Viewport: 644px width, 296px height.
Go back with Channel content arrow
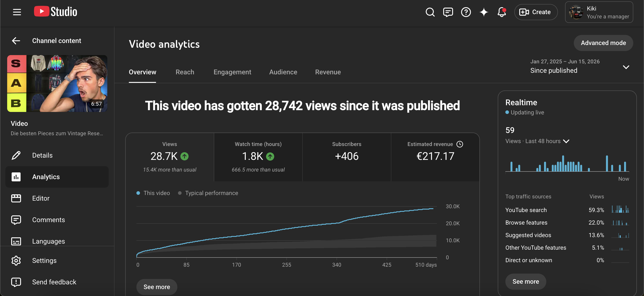pos(16,41)
